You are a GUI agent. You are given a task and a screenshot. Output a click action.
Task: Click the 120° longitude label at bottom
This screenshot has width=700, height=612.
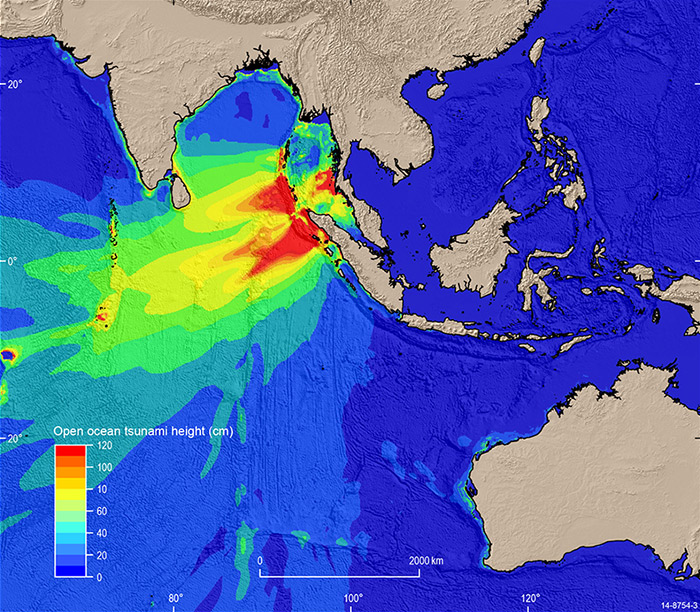coord(529,600)
